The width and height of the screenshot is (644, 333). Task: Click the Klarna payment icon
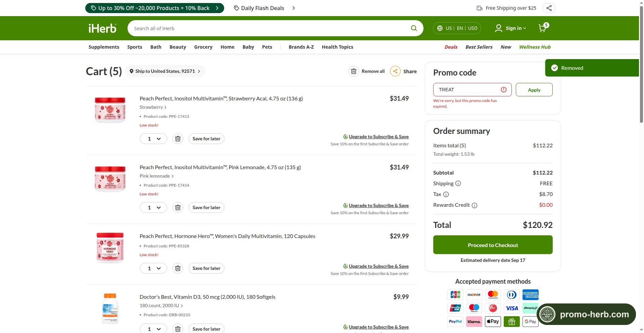(474, 322)
